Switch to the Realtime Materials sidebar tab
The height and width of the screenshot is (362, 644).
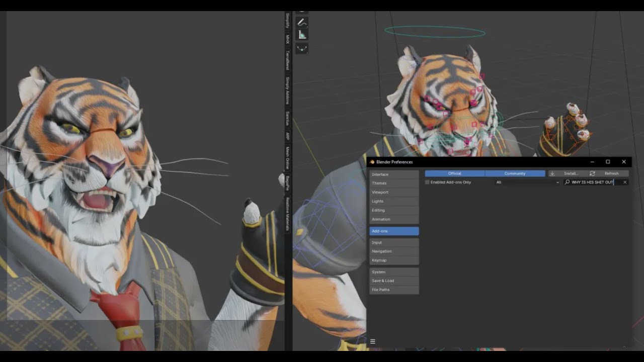coord(288,214)
